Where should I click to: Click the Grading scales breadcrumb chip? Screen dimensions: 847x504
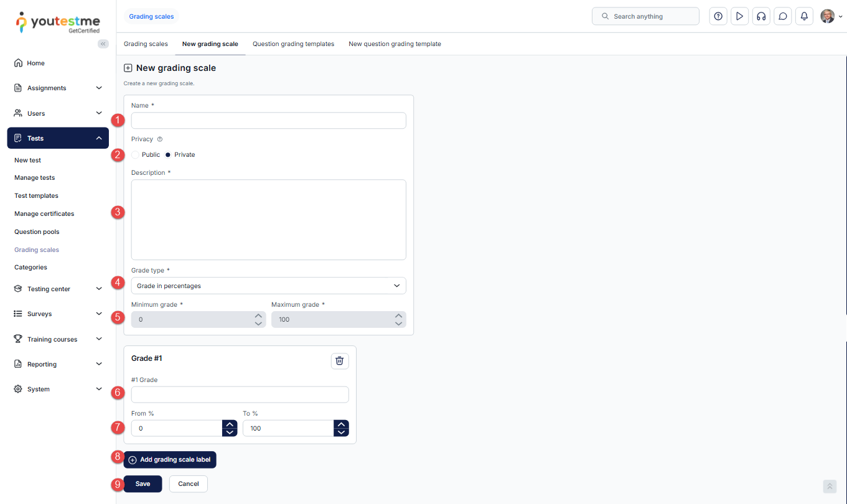151,16
